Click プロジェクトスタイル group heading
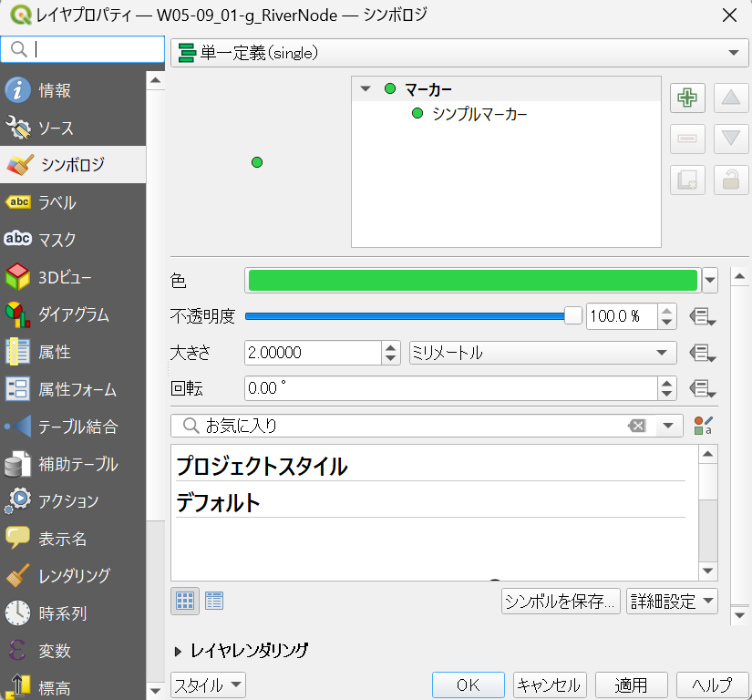This screenshot has height=700, width=752. [x=262, y=466]
